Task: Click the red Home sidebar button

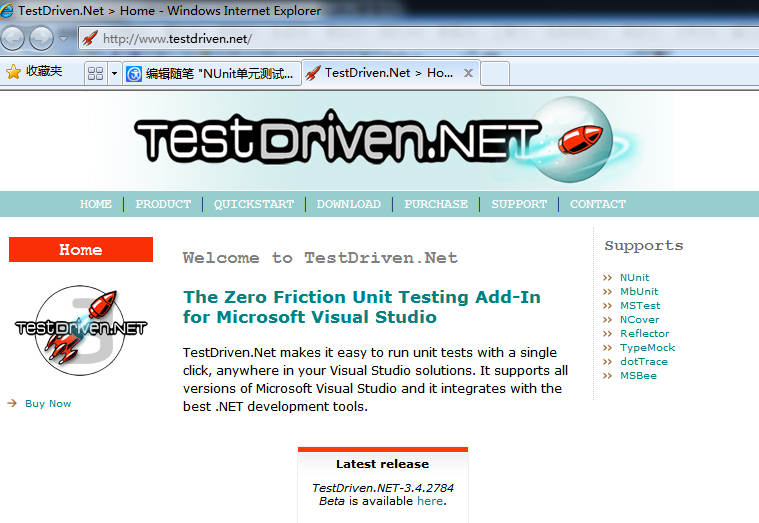Action: pos(81,249)
